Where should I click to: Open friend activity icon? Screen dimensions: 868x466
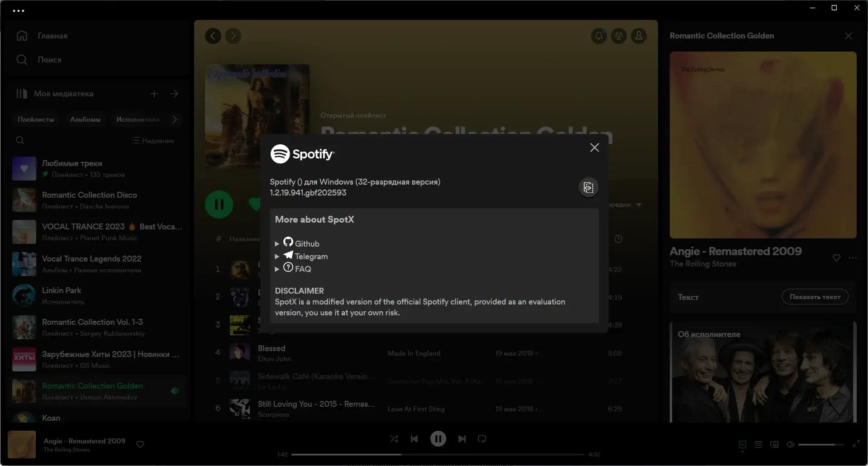(x=619, y=36)
